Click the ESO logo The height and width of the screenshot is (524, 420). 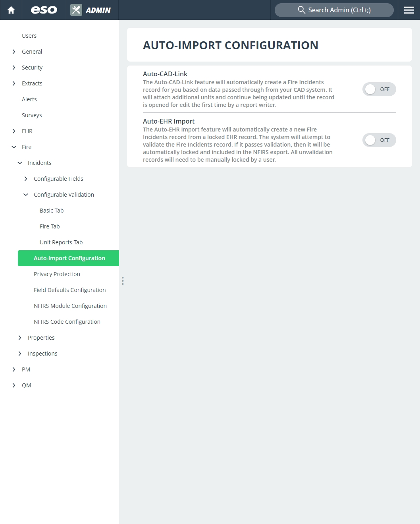(44, 10)
